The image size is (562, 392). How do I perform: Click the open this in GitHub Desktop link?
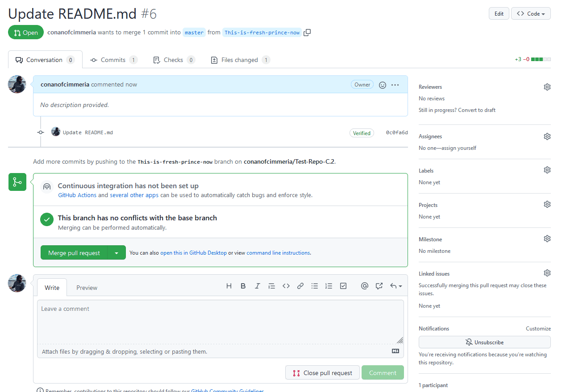pyautogui.click(x=193, y=253)
